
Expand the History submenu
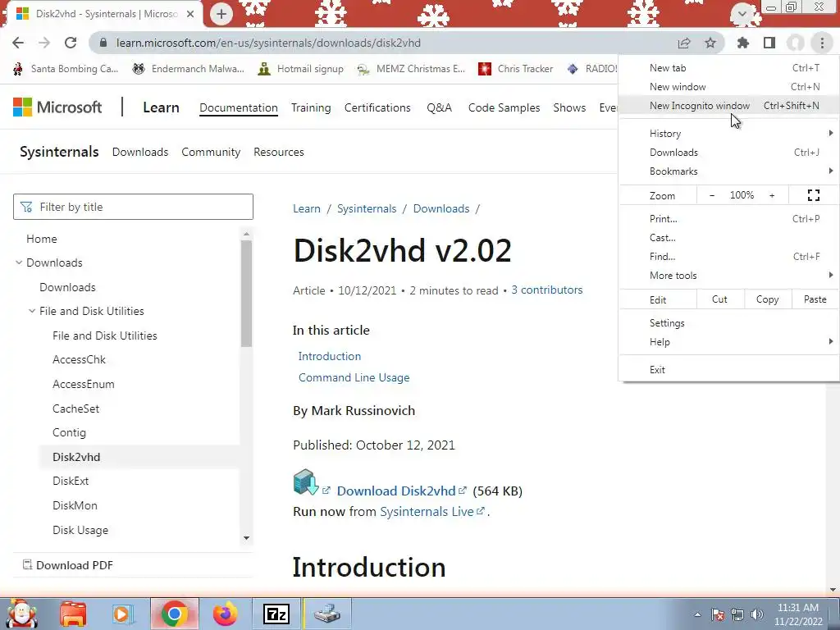coord(728,134)
